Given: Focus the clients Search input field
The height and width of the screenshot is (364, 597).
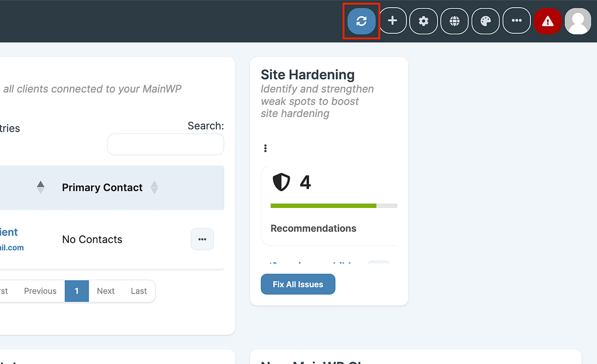Looking at the screenshot, I should [166, 144].
